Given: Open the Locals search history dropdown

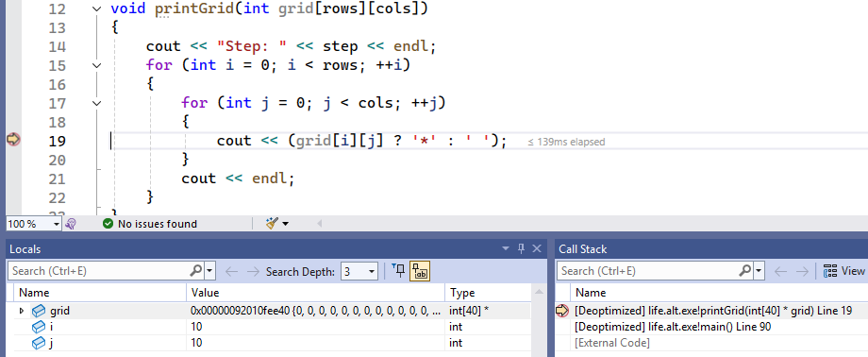Looking at the screenshot, I should (209, 271).
